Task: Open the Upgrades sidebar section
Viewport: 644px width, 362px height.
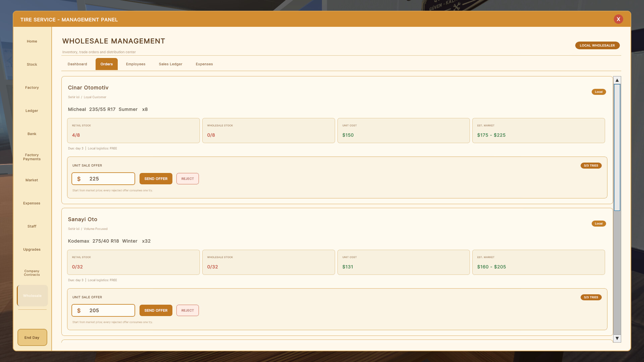Action: click(x=32, y=249)
